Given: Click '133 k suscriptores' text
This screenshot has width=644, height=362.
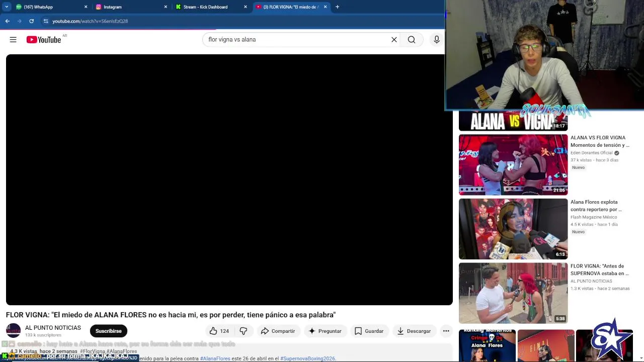Looking at the screenshot, I should [43, 335].
